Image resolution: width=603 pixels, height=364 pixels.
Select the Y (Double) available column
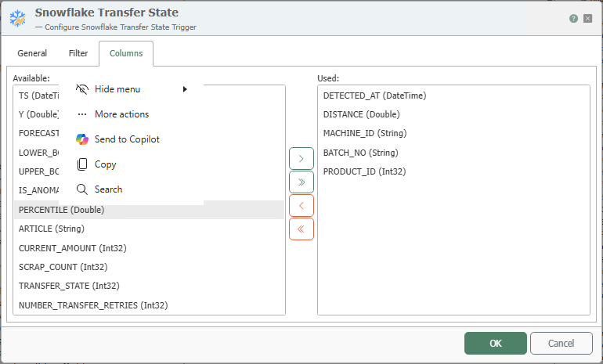click(x=38, y=114)
